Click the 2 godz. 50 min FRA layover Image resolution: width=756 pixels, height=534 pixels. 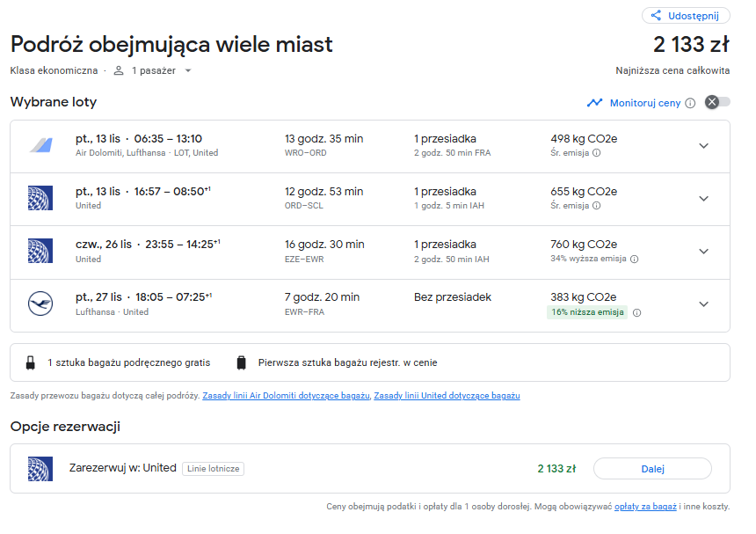click(x=452, y=153)
